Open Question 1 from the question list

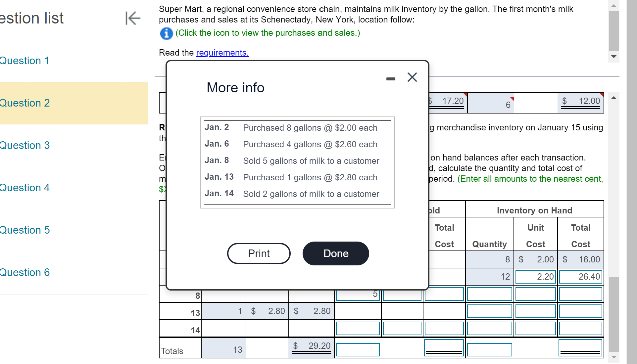tap(24, 61)
